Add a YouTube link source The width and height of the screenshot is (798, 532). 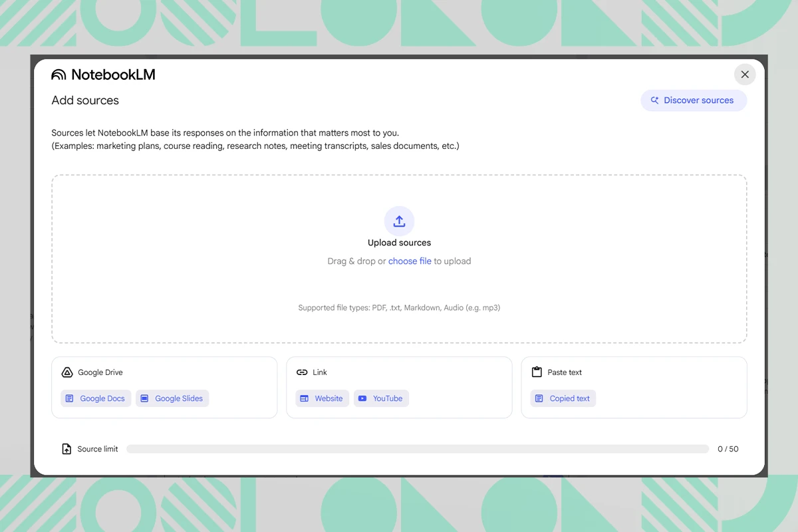click(381, 398)
